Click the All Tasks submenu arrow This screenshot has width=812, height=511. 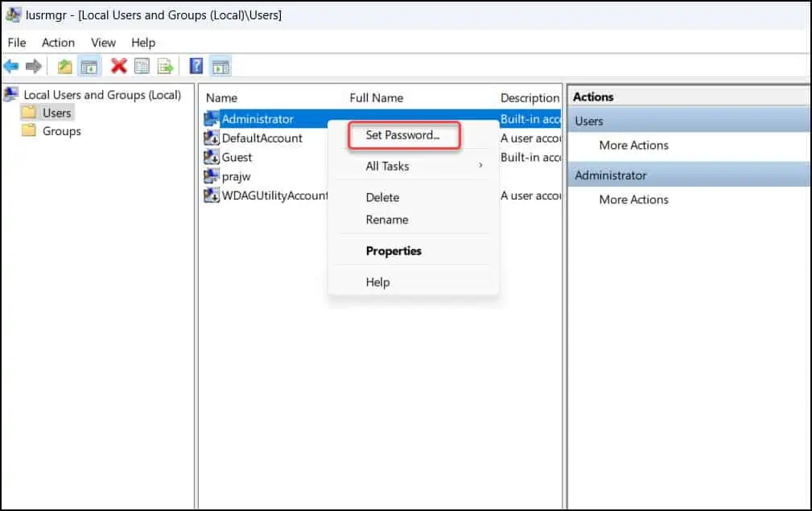480,165
